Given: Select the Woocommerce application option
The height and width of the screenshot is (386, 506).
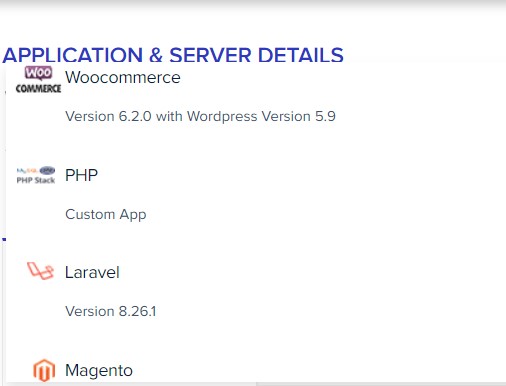Looking at the screenshot, I should 123,77.
